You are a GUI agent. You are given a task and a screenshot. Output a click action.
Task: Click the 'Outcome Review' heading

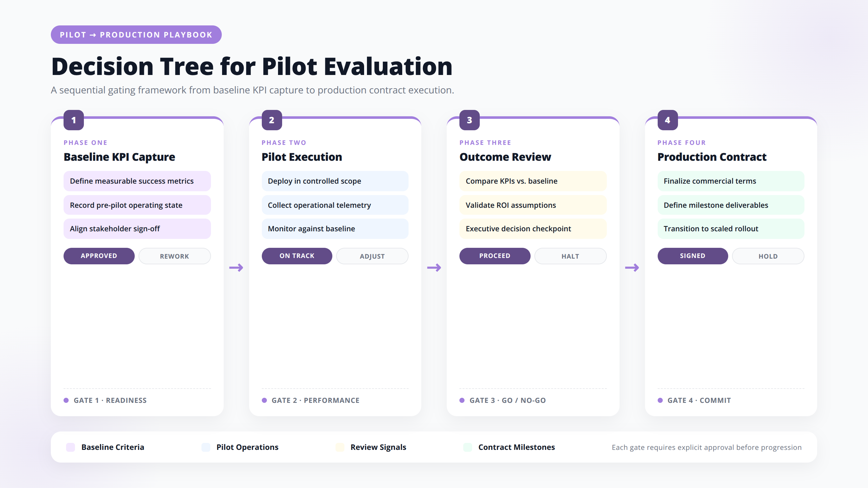[x=505, y=157]
